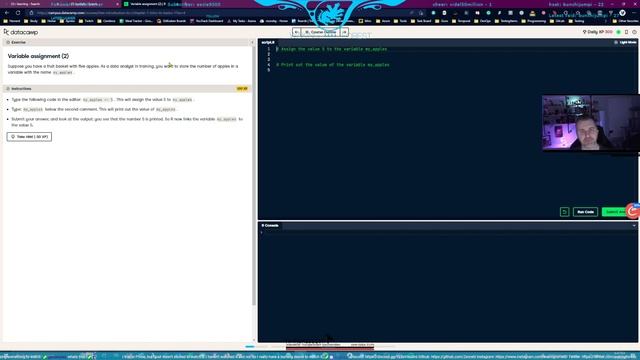
Task: Go to the previous exercise arrow
Action: click(x=296, y=32)
